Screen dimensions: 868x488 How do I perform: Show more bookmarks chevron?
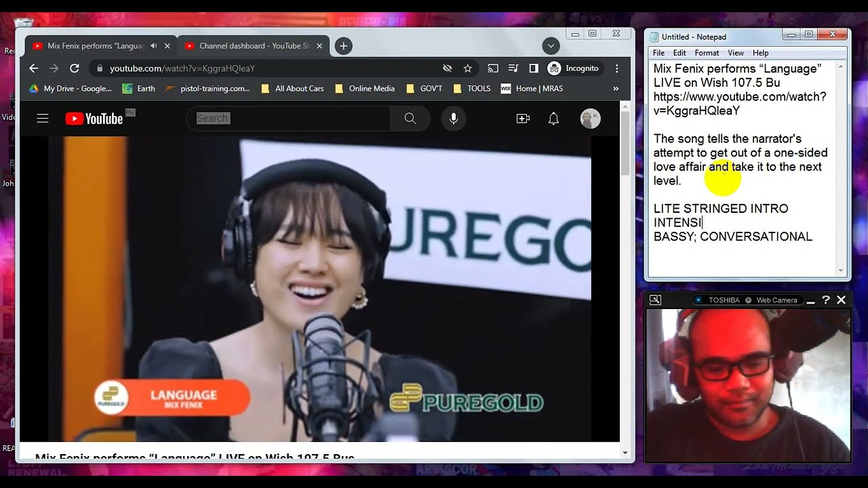(x=616, y=88)
